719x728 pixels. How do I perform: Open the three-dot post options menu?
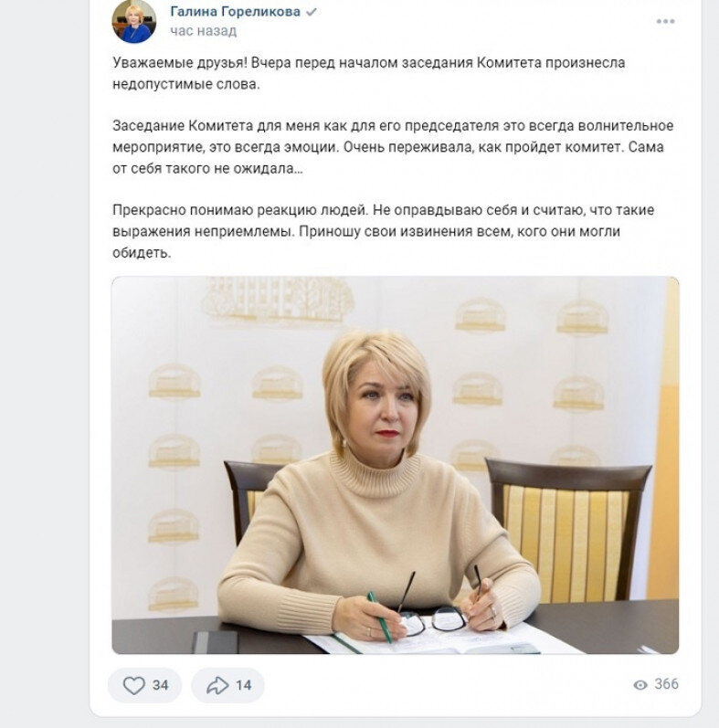tap(665, 21)
